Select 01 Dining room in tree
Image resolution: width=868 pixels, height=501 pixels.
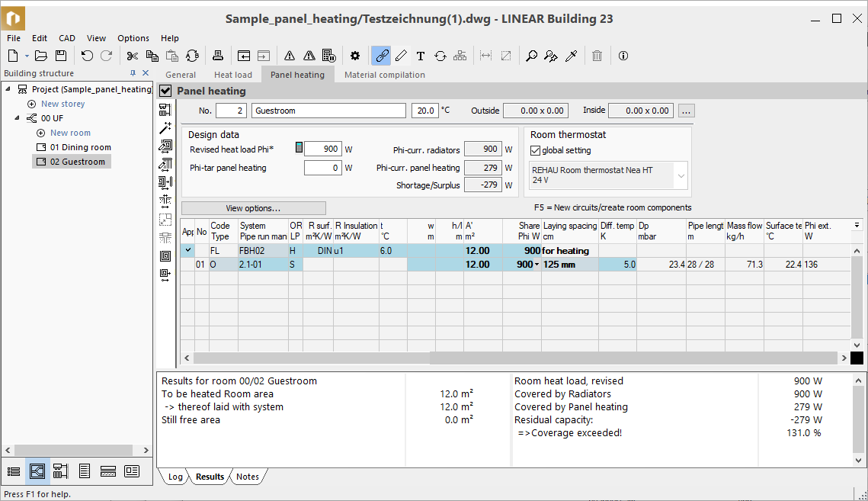80,147
